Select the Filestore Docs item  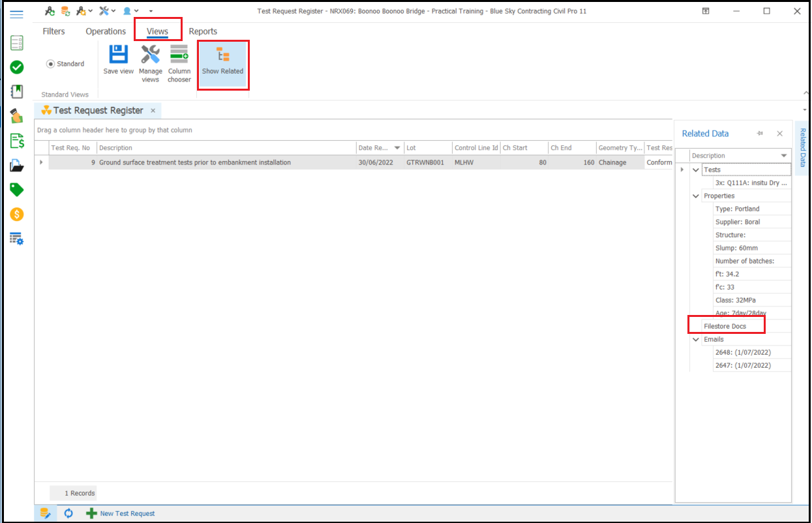tap(725, 326)
